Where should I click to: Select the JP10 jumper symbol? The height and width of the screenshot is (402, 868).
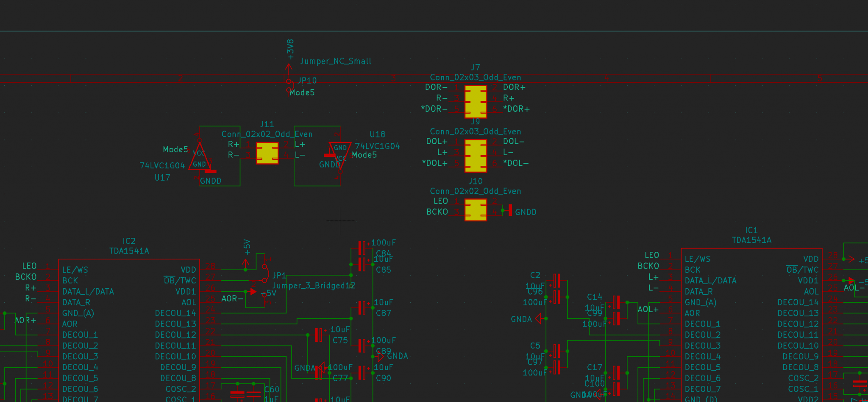(289, 85)
